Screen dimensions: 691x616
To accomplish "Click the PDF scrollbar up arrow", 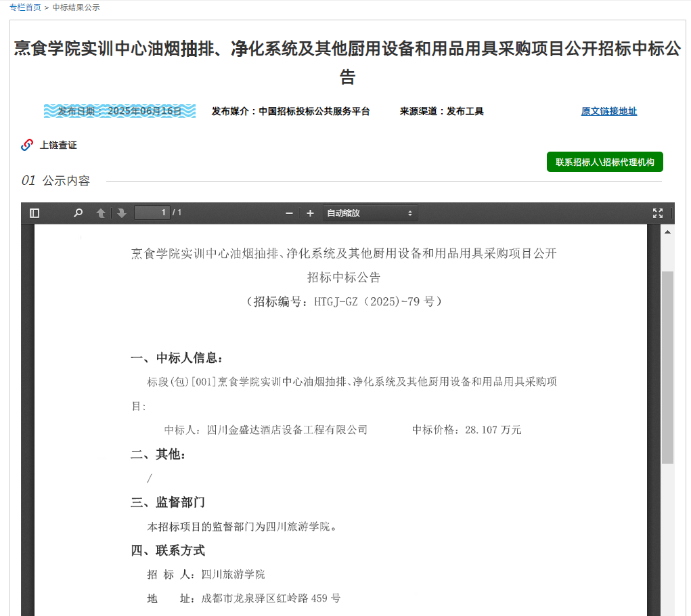I will (x=667, y=232).
